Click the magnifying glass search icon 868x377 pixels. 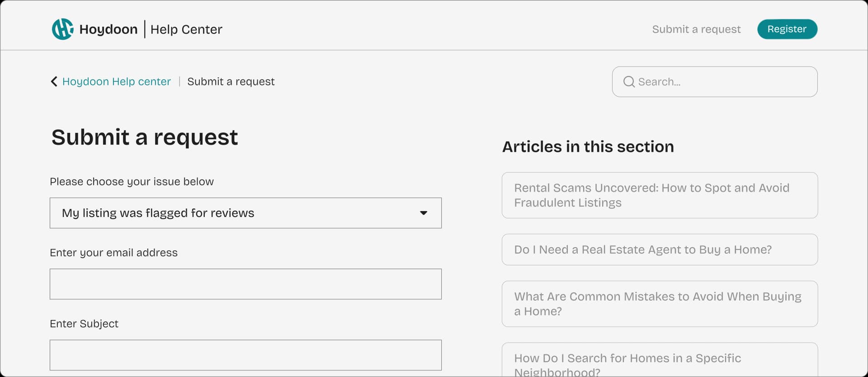click(629, 82)
